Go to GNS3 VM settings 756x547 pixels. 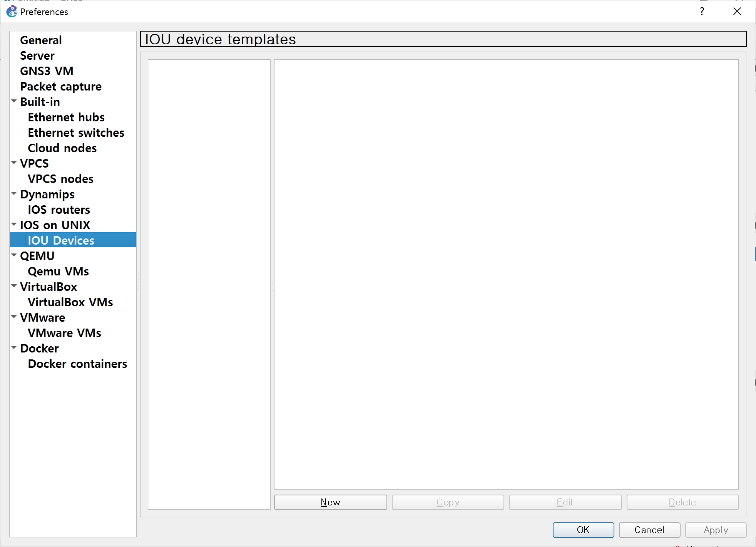coord(47,71)
